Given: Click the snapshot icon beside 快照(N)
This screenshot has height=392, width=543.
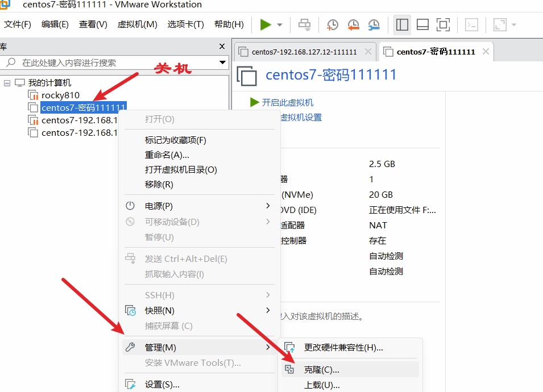Looking at the screenshot, I should click(x=131, y=310).
